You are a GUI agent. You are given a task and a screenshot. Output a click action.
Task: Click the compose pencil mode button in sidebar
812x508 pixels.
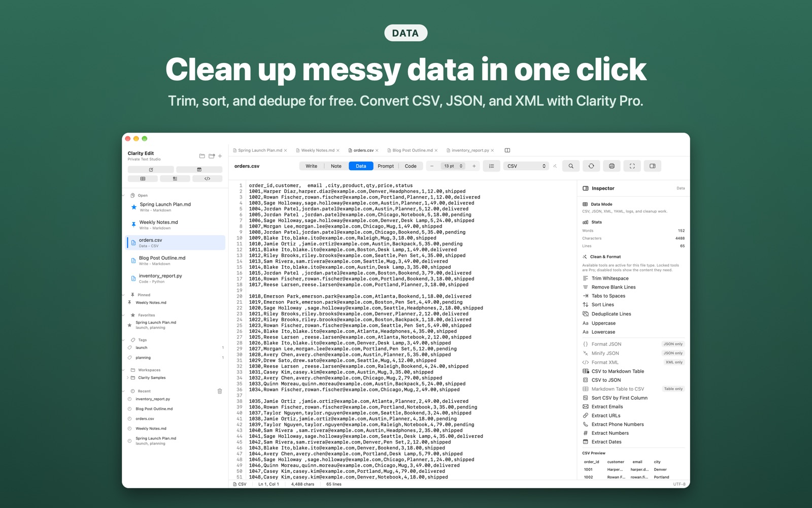151,170
